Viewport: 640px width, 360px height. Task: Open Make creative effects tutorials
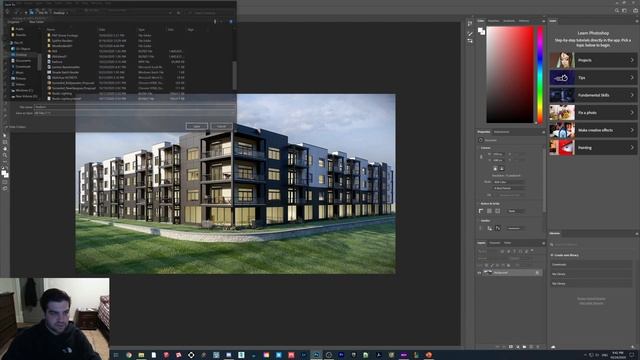pyautogui.click(x=593, y=130)
